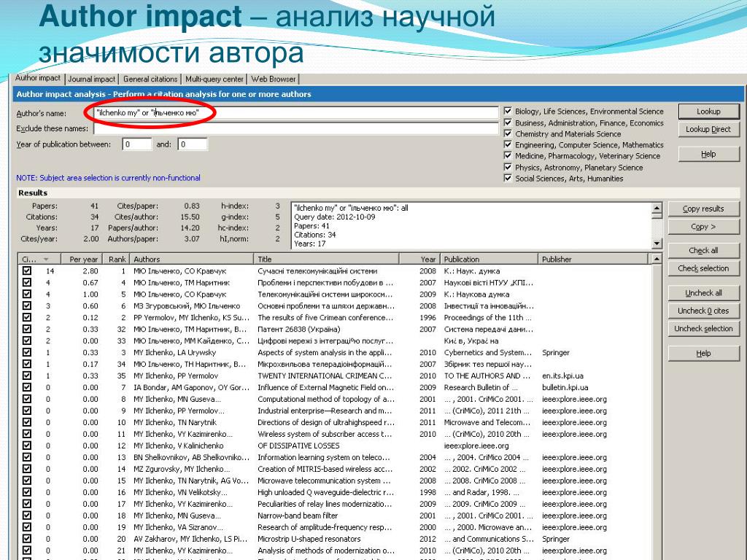The height and width of the screenshot is (560, 747).
Task: Click the Lookup button
Action: [708, 112]
